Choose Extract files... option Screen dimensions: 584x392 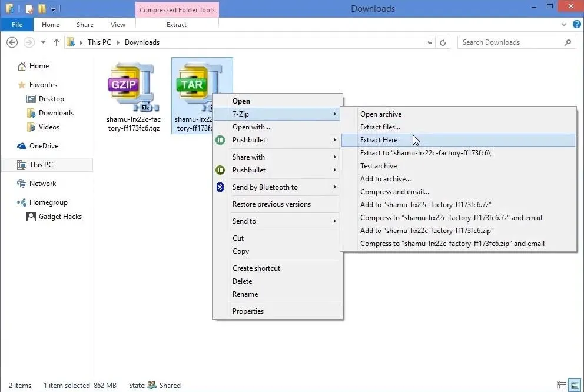pyautogui.click(x=458, y=127)
